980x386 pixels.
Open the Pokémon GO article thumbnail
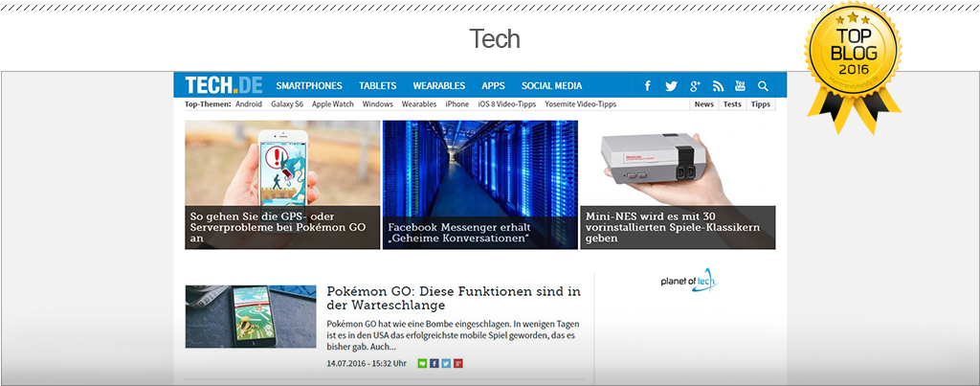[251, 316]
